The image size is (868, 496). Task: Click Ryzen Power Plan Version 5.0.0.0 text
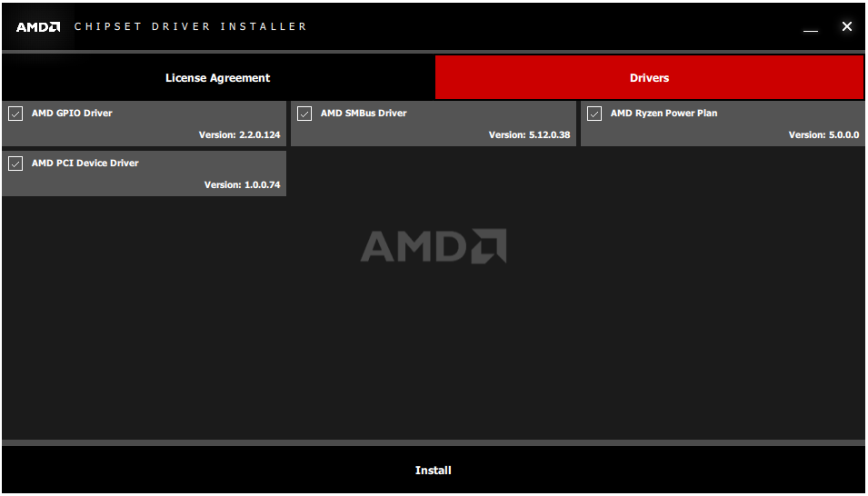tap(823, 134)
